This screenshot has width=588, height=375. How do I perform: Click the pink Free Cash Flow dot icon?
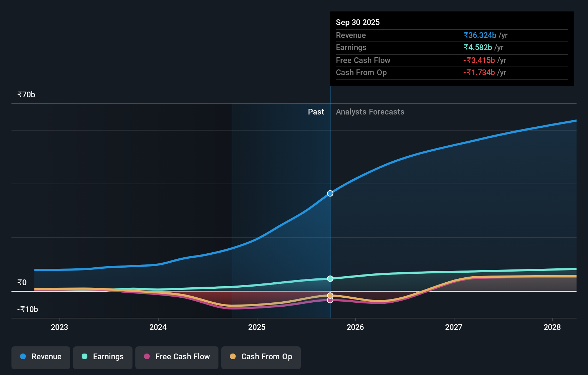point(147,357)
